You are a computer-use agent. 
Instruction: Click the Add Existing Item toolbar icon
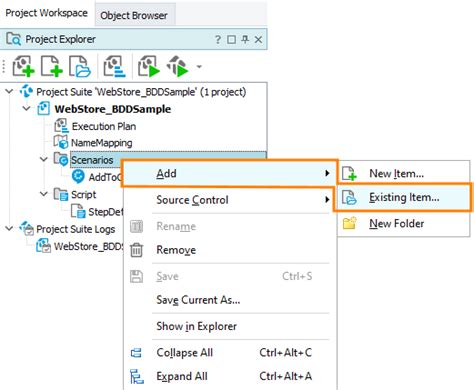pos(80,66)
